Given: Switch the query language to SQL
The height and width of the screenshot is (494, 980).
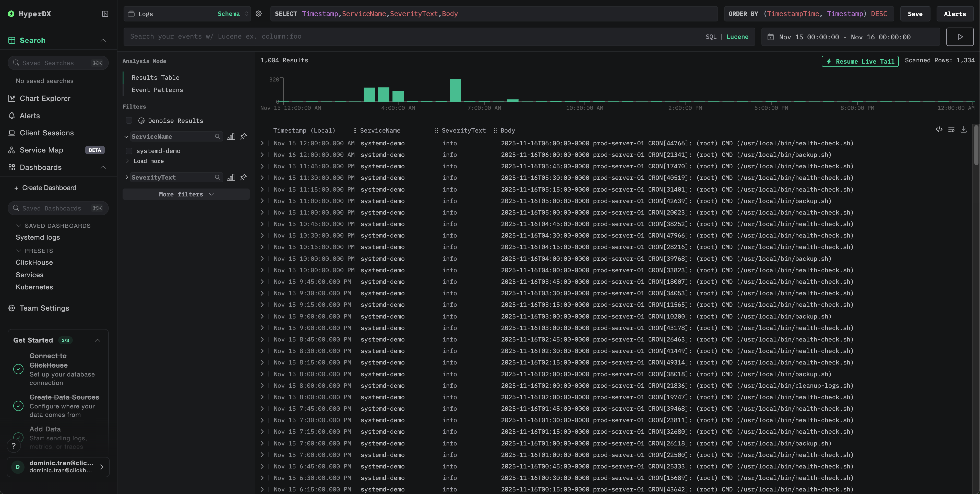Looking at the screenshot, I should click(711, 37).
